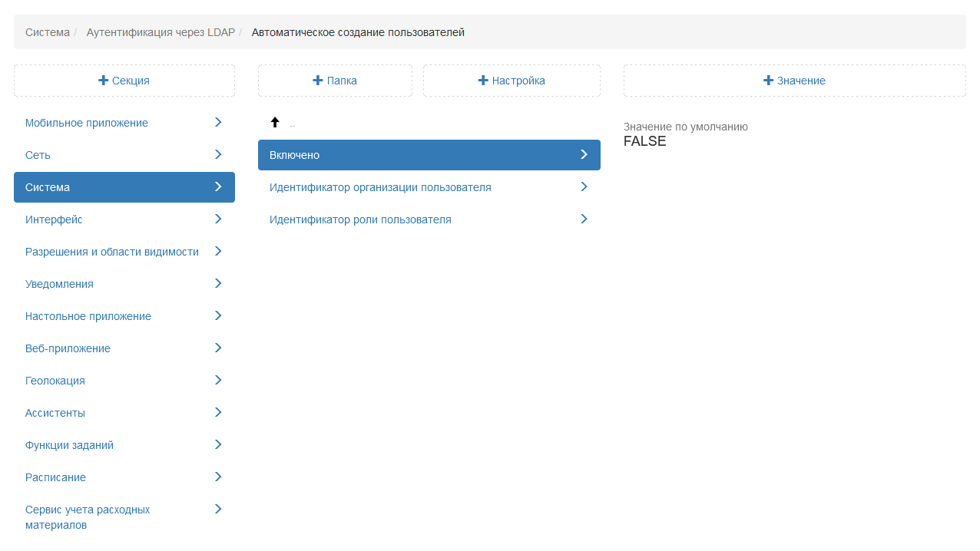Expand the Мобильное приложение section
The height and width of the screenshot is (551, 980).
click(87, 123)
